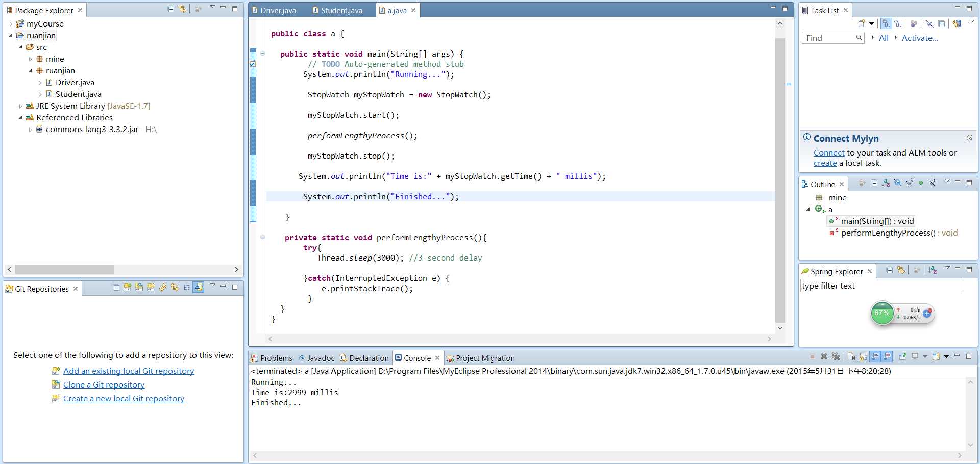Click sort icon in Spring Explorer toolbar
980x464 pixels.
click(933, 270)
